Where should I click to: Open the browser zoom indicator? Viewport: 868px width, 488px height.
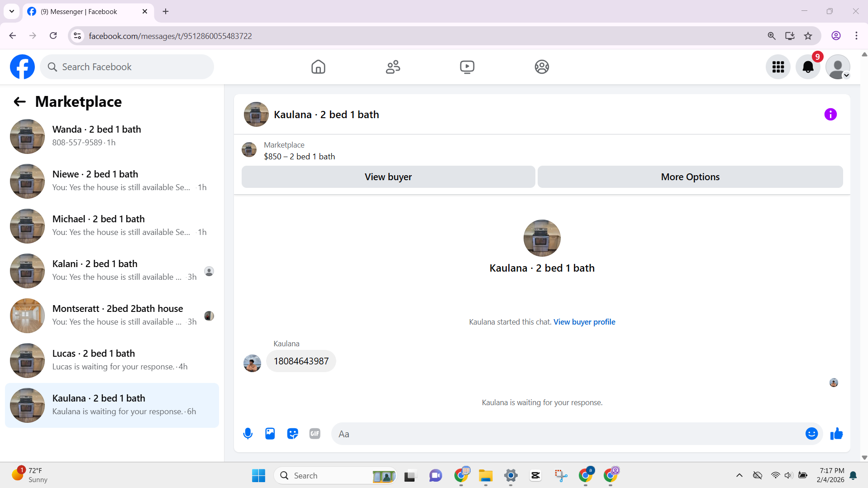(x=772, y=36)
